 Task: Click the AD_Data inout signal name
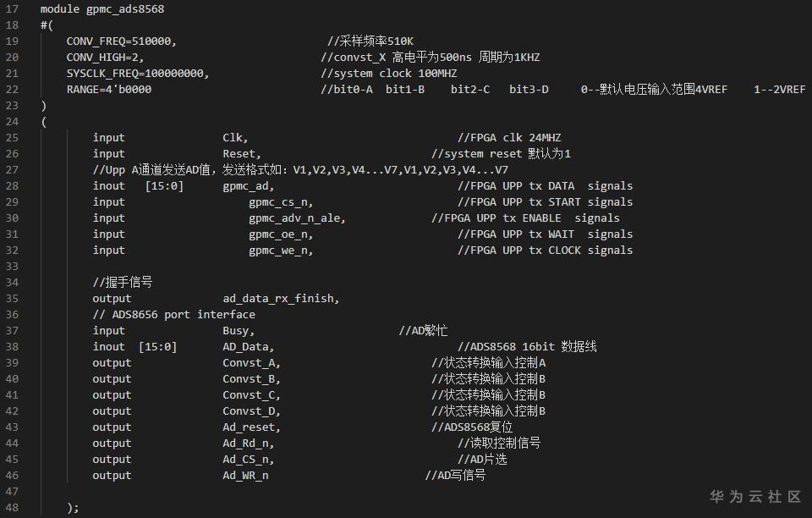point(248,347)
